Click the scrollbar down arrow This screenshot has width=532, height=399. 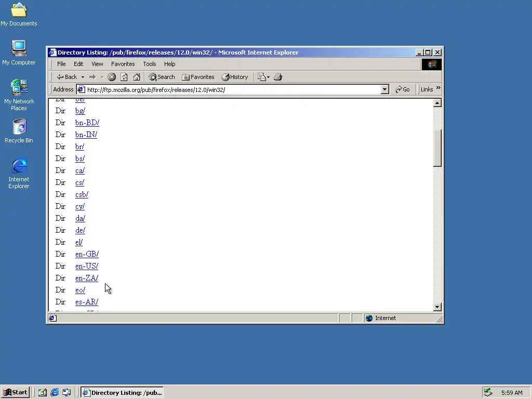click(437, 307)
